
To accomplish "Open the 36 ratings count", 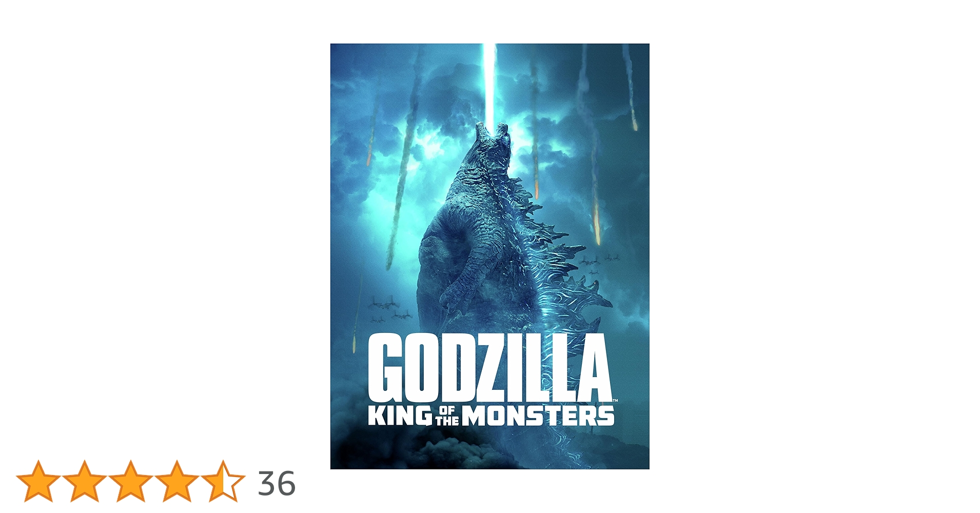I will 277,483.
